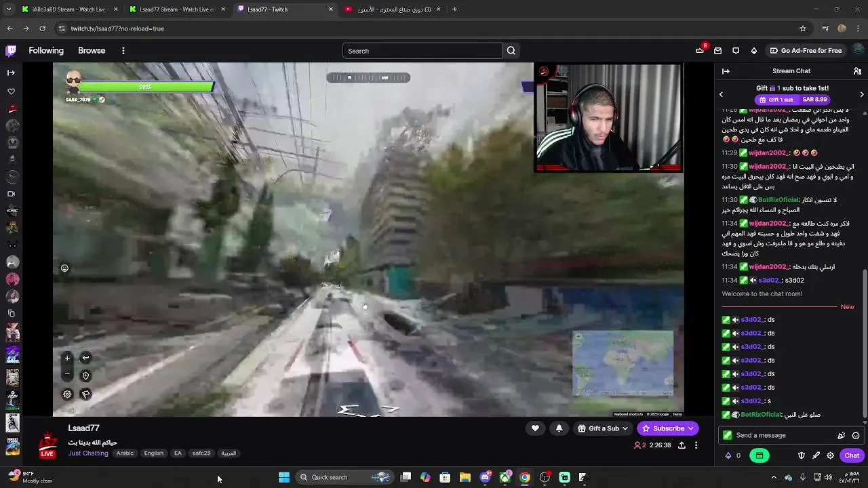The height and width of the screenshot is (488, 868).
Task: Open taskbar Quick search box
Action: 346,477
